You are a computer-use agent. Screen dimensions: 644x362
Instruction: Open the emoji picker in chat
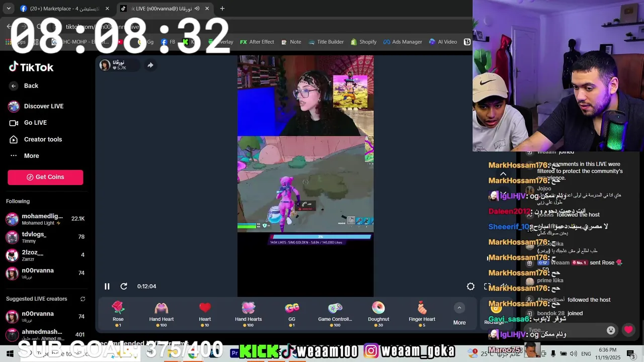point(611,330)
